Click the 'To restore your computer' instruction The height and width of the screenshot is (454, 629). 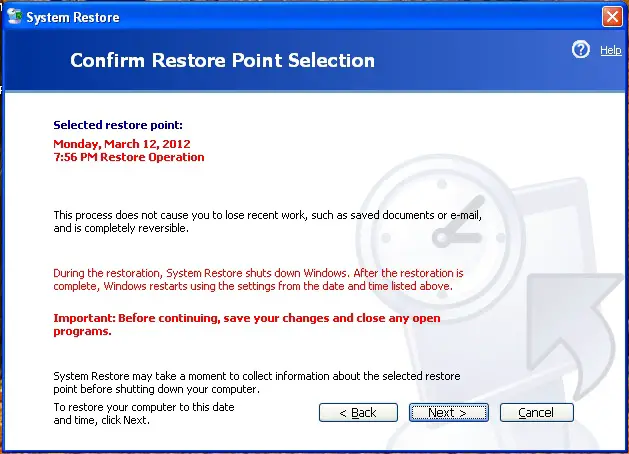tap(144, 413)
